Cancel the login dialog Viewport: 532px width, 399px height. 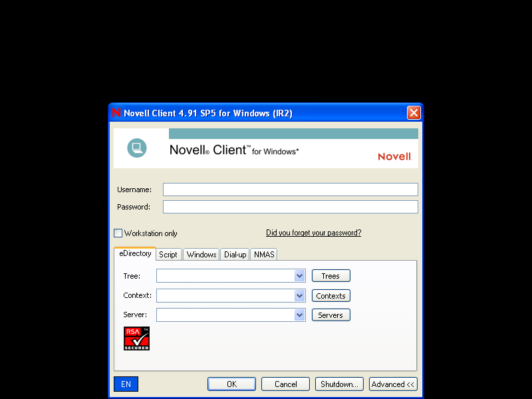286,384
